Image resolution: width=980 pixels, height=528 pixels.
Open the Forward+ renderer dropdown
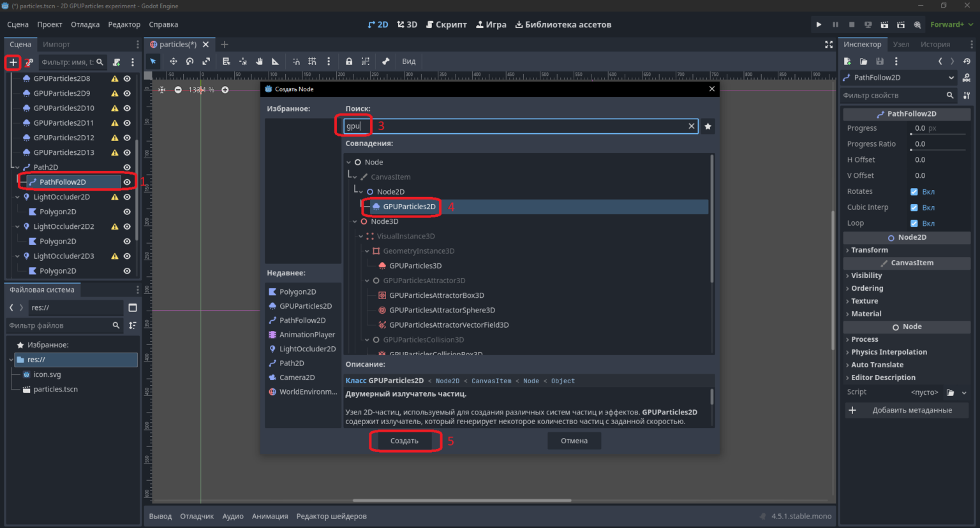click(951, 25)
